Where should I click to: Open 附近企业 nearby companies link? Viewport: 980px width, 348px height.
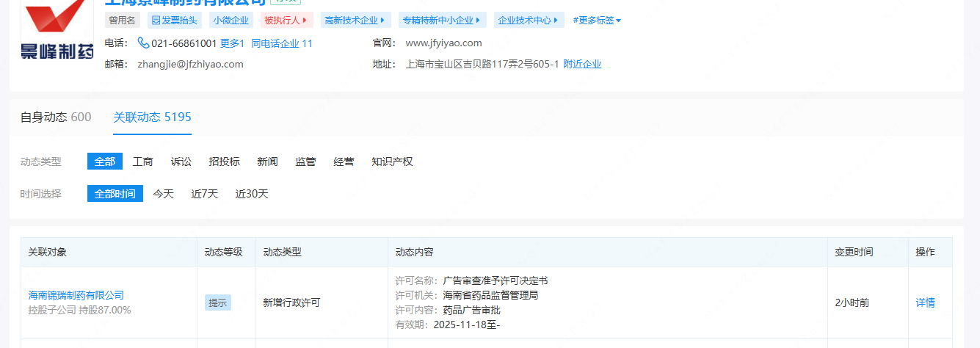tap(582, 64)
